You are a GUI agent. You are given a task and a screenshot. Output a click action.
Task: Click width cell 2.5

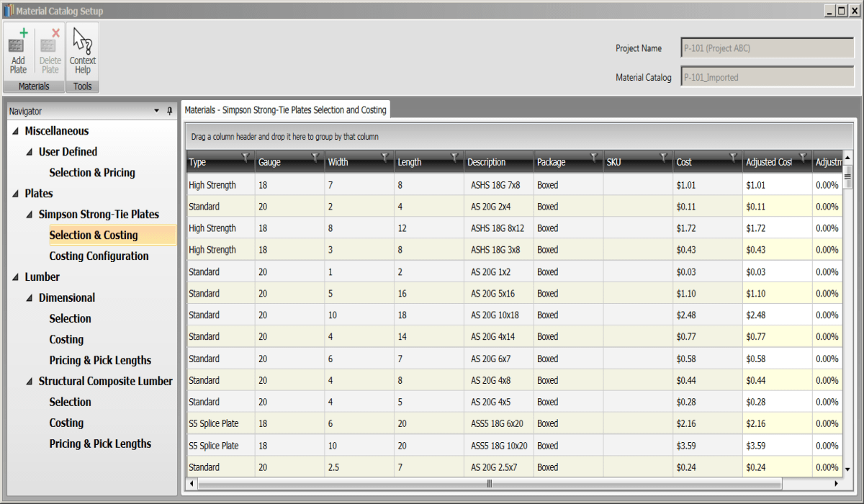359,467
